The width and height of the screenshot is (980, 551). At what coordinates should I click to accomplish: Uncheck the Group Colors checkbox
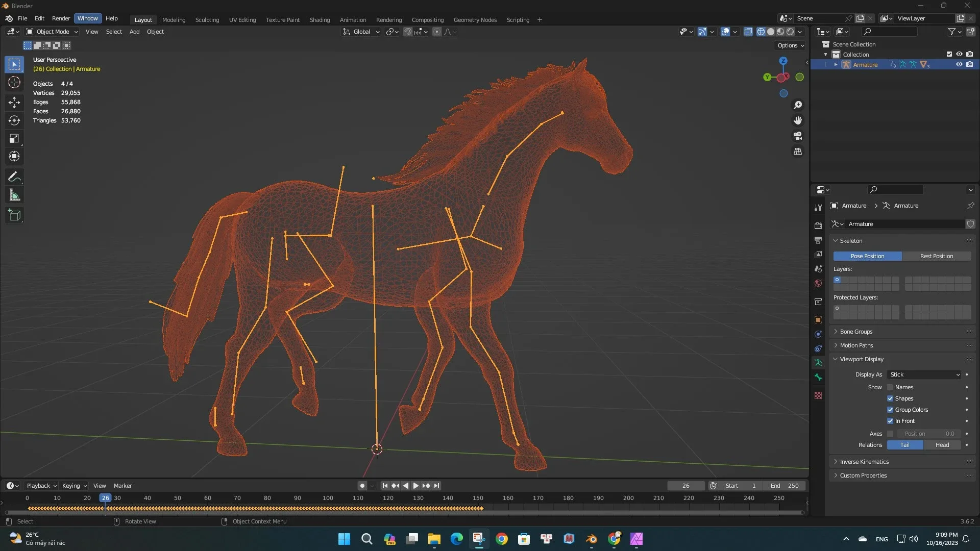[890, 410]
